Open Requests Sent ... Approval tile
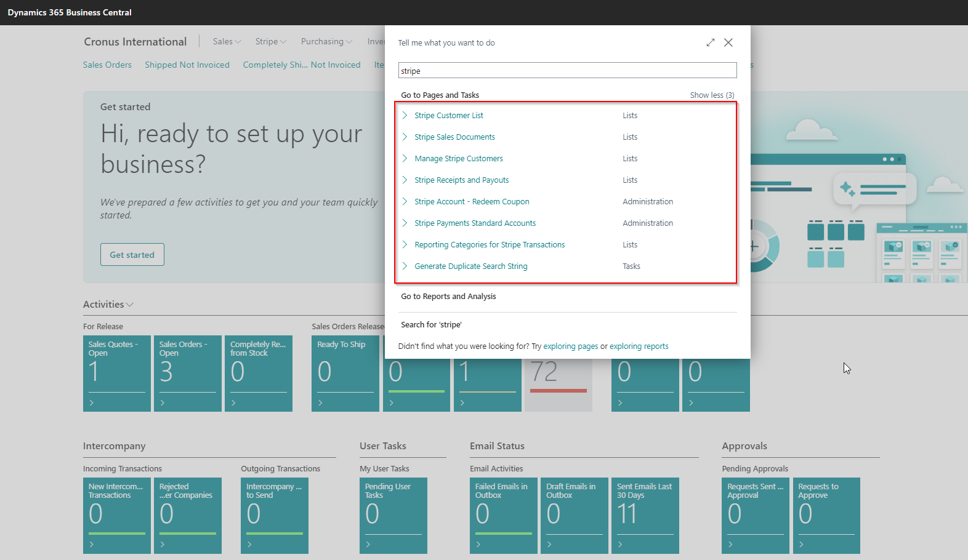This screenshot has width=968, height=560. click(756, 516)
